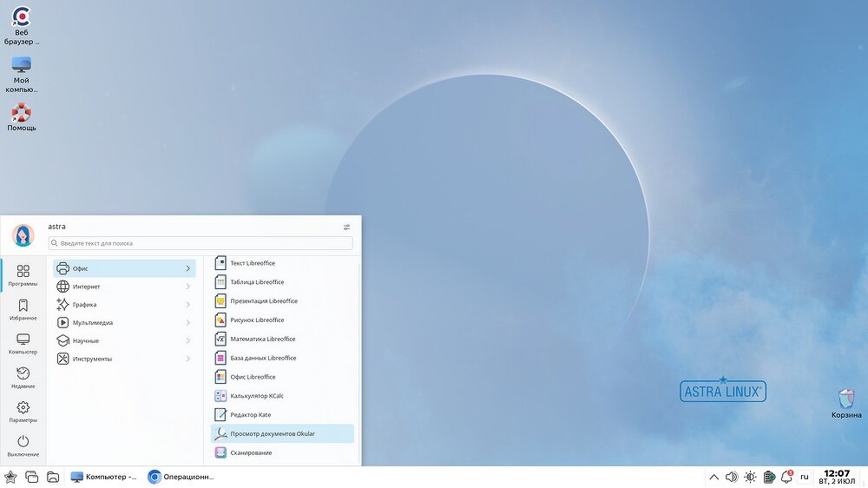The width and height of the screenshot is (868, 488).
Task: Expand the Графика category arrow
Action: (x=187, y=305)
